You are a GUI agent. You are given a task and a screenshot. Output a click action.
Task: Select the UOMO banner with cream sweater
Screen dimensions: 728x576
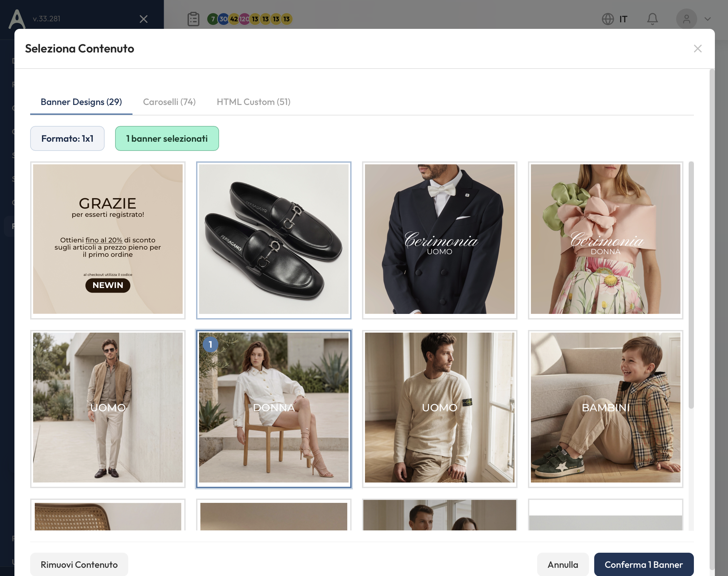tap(440, 409)
